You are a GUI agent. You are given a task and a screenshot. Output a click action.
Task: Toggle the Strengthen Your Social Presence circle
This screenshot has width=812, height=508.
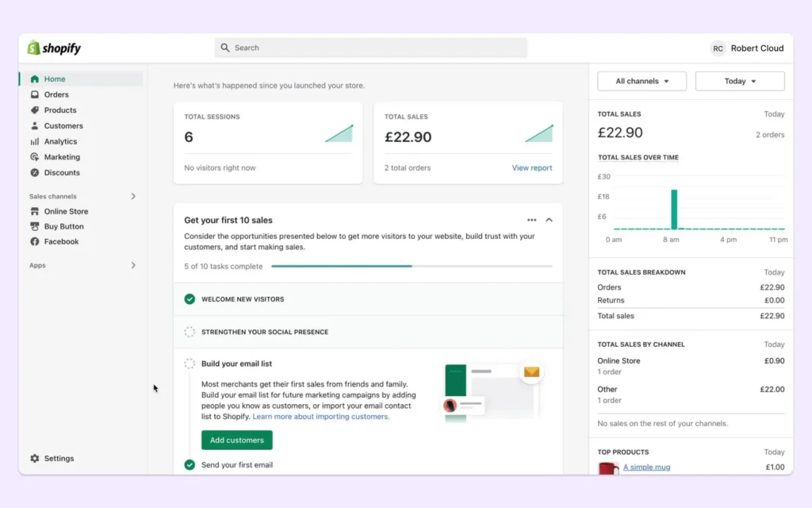[x=190, y=332]
